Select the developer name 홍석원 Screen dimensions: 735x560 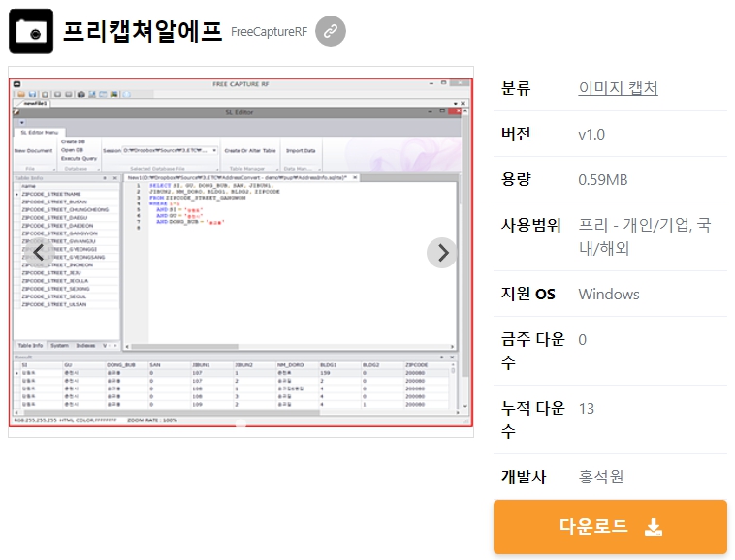(601, 477)
